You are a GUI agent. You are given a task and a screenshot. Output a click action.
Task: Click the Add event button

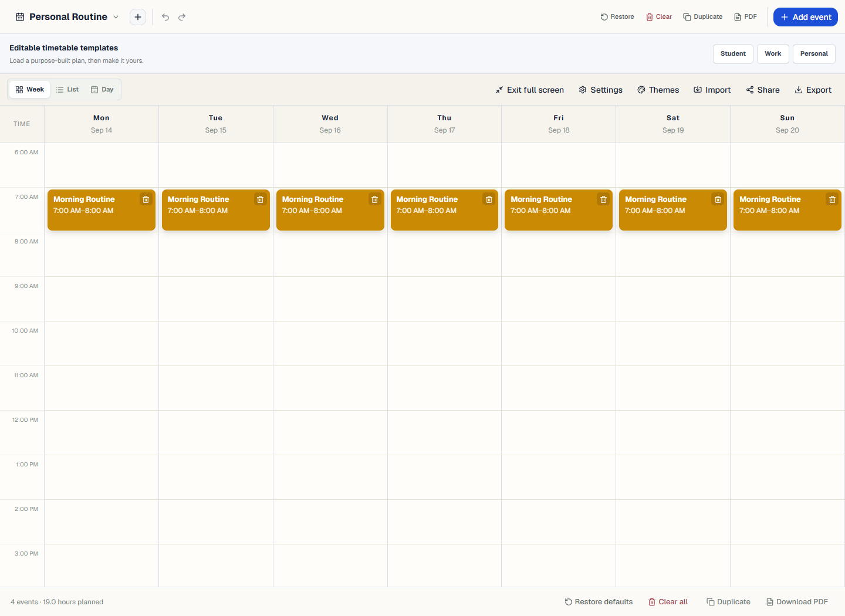coord(806,17)
